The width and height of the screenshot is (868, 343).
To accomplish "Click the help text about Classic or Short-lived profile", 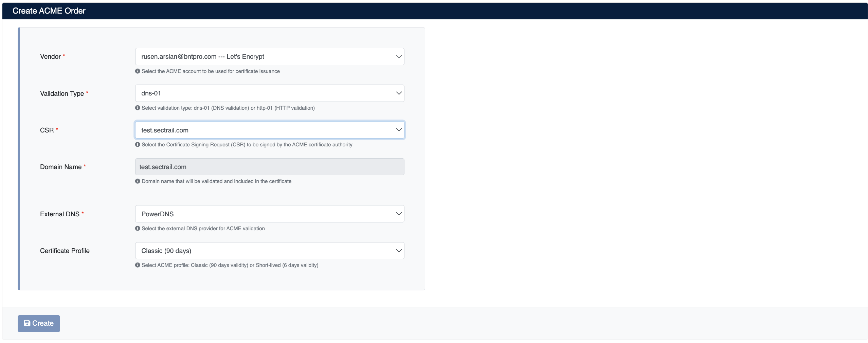I will click(x=230, y=265).
